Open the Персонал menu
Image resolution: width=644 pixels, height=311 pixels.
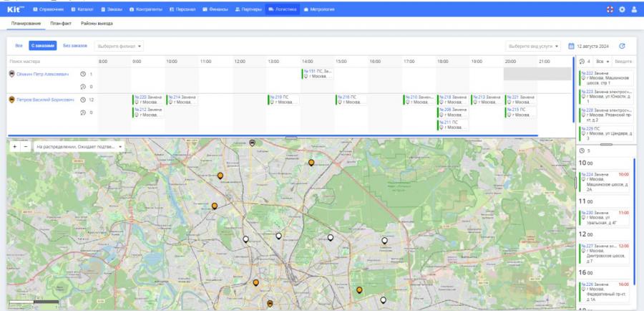point(182,9)
